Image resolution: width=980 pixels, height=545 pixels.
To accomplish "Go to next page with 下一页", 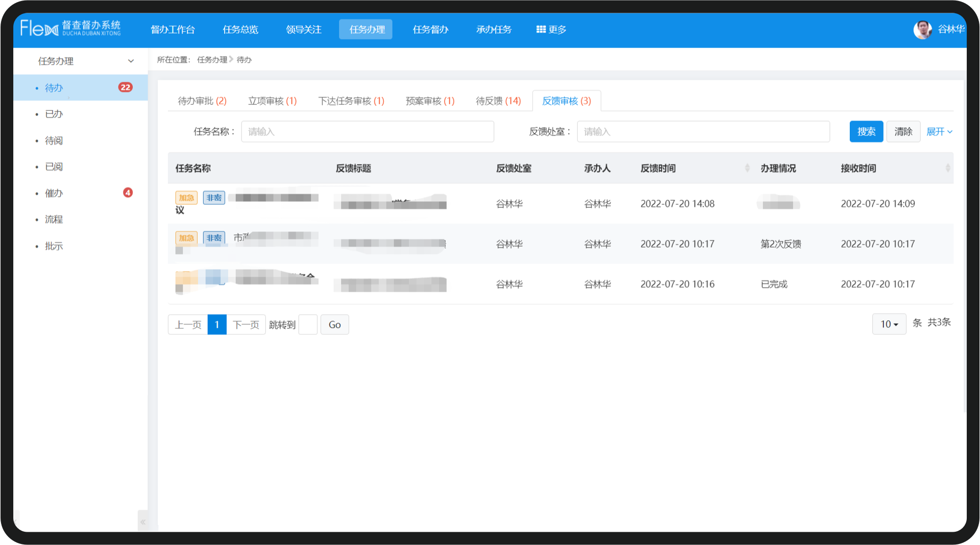I will [x=246, y=324].
